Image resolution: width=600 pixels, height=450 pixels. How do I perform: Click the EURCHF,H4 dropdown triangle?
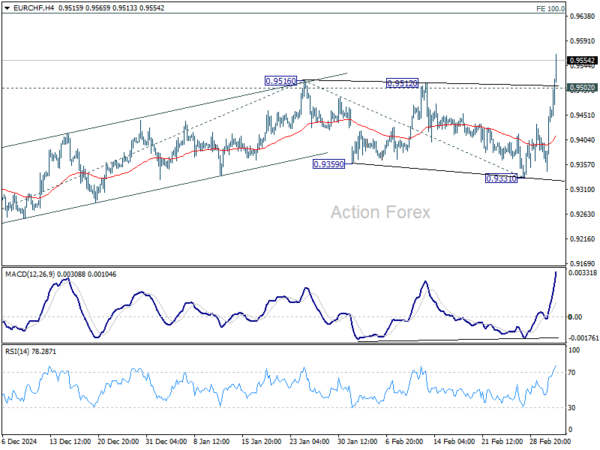coord(7,8)
